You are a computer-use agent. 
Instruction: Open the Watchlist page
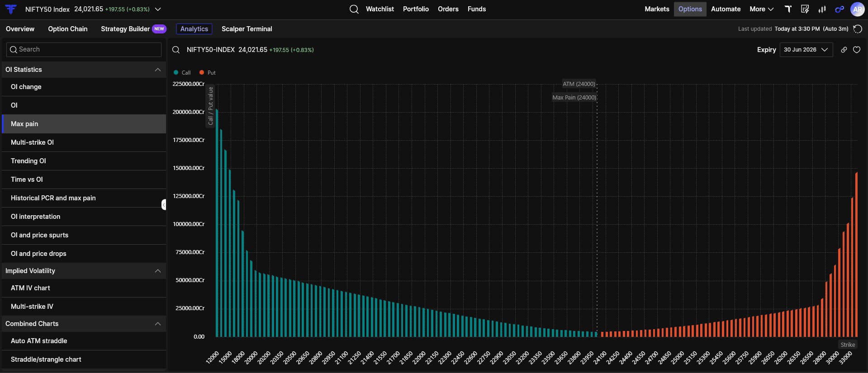379,9
